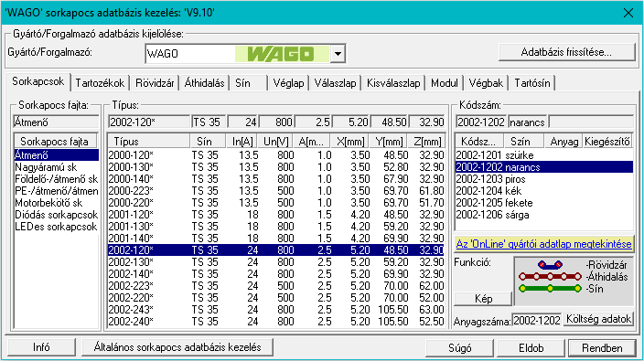Select row 2002-240* in type table

[x=276, y=321]
